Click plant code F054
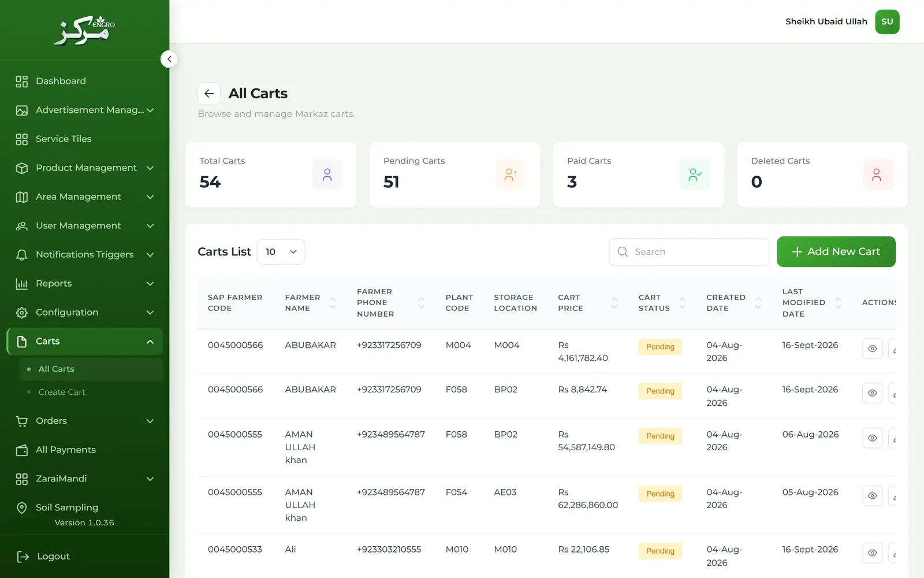 (x=456, y=492)
